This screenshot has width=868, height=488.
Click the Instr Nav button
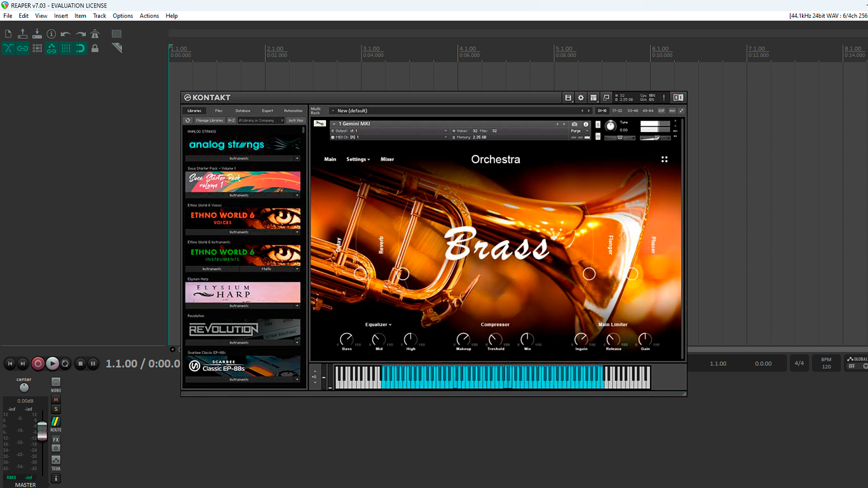click(x=295, y=120)
